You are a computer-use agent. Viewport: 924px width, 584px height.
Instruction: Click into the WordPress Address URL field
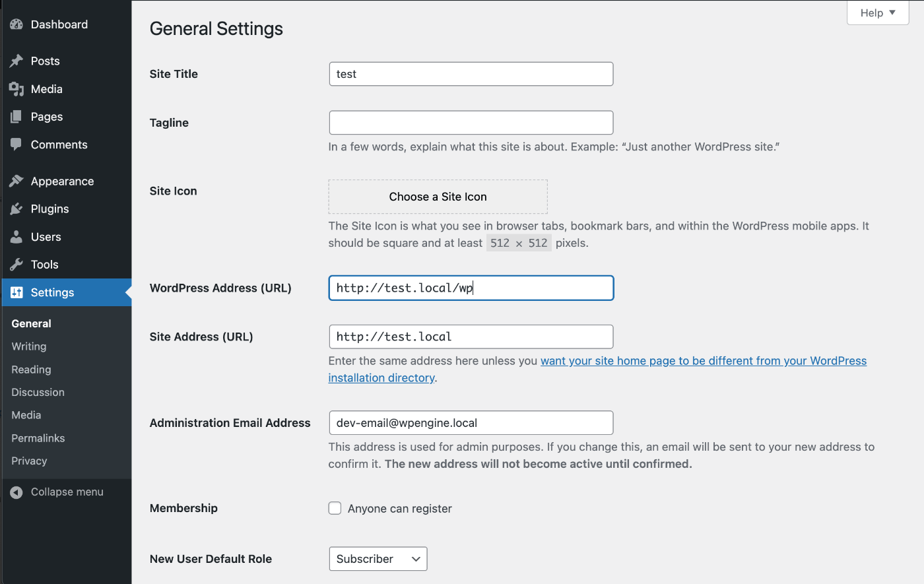[471, 288]
